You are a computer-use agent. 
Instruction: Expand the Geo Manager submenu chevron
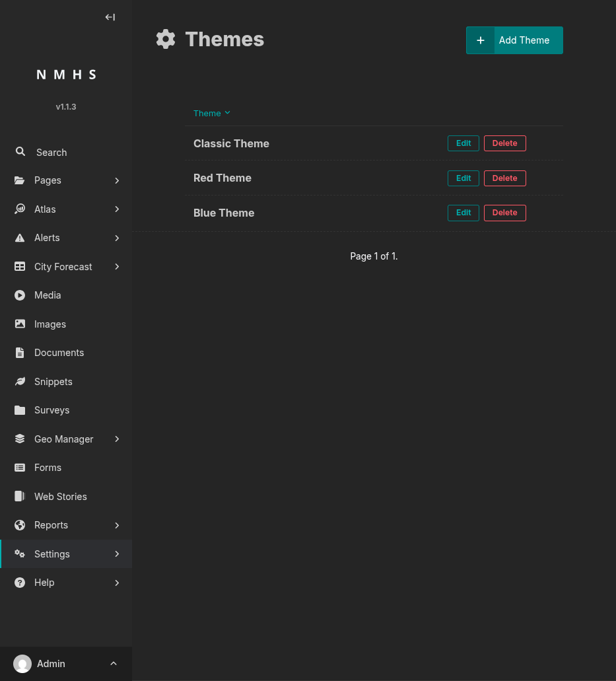(x=117, y=439)
